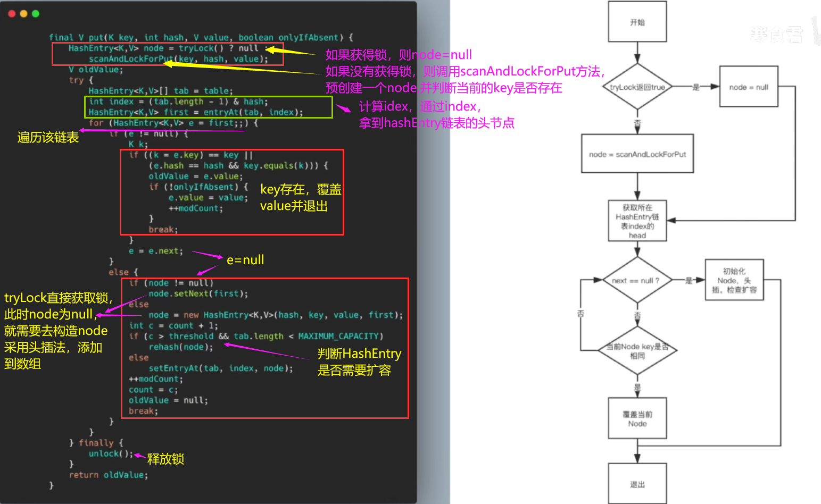This screenshot has height=504, width=821.
Task: Click the 'first = entryAt(tab, index);' line
Action: pyautogui.click(x=196, y=112)
